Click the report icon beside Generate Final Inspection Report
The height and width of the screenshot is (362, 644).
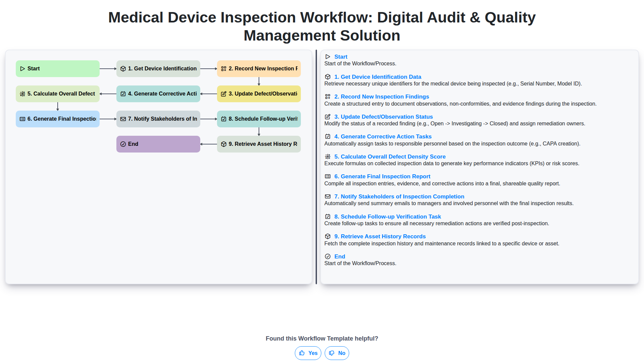point(328,176)
